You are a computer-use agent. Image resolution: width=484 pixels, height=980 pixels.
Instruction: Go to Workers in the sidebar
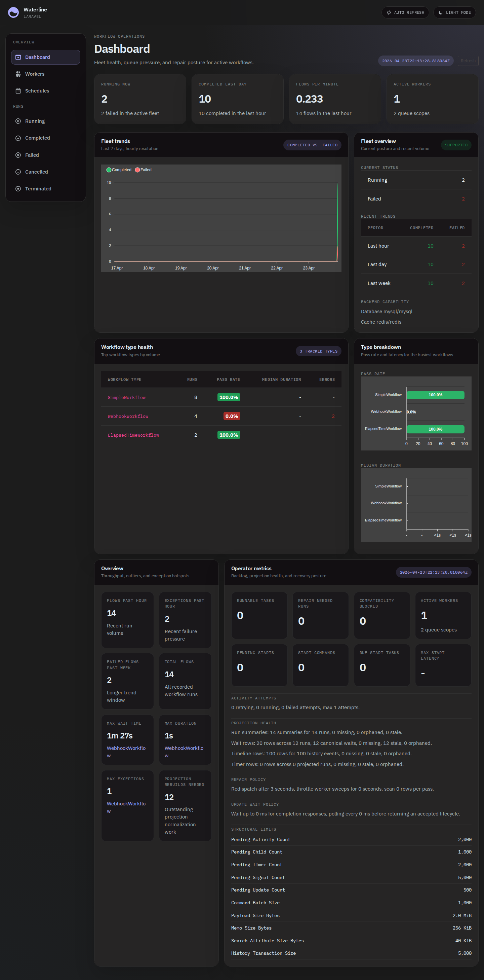click(x=46, y=74)
